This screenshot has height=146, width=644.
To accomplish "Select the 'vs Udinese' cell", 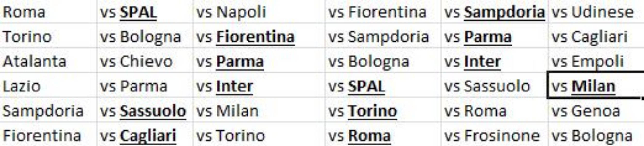I will tap(593, 12).
